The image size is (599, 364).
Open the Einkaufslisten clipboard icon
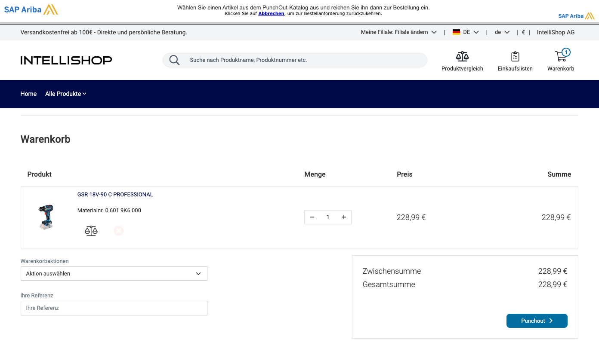pyautogui.click(x=515, y=56)
